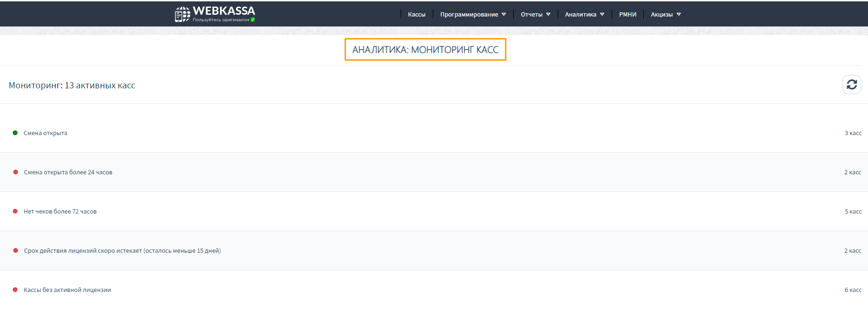The image size is (868, 309).
Task: Go to the Кассы menu item
Action: (x=416, y=15)
